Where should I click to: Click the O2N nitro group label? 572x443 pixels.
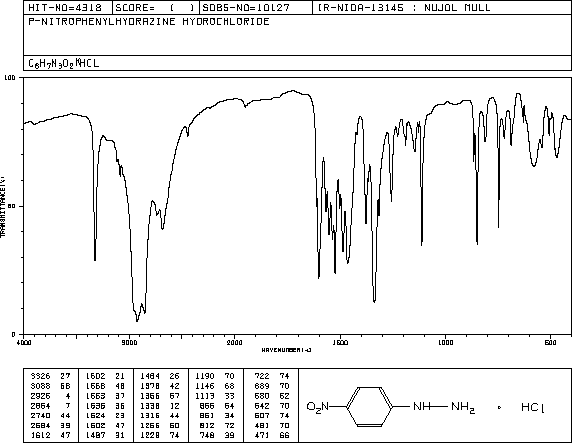click(x=318, y=407)
